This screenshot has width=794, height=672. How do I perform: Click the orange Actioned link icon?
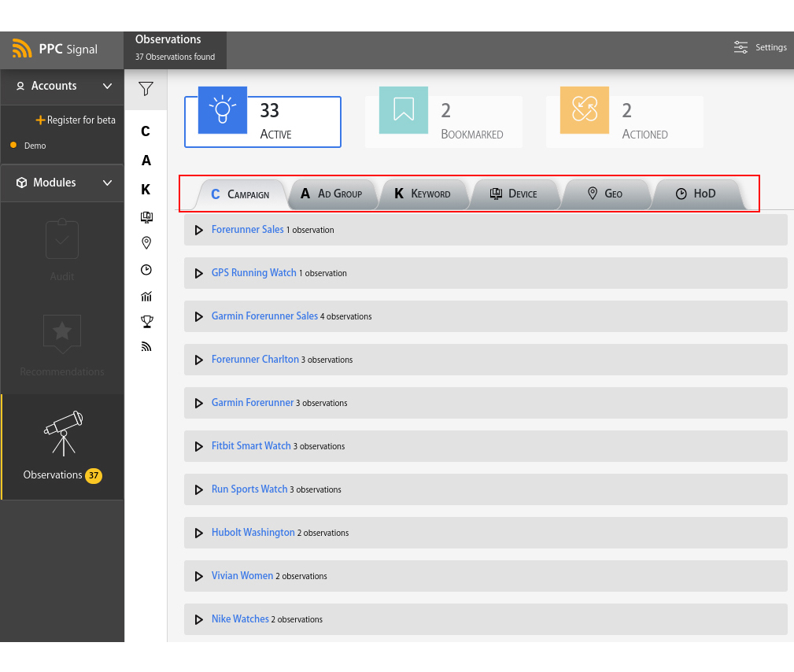click(585, 110)
